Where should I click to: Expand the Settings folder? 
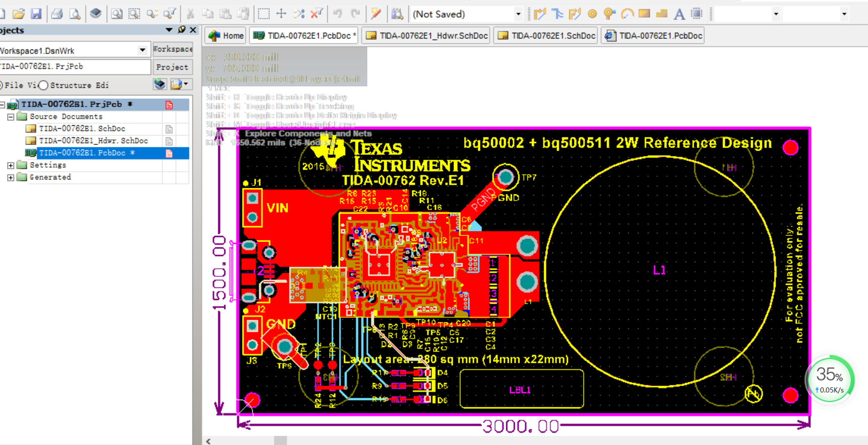click(x=11, y=165)
